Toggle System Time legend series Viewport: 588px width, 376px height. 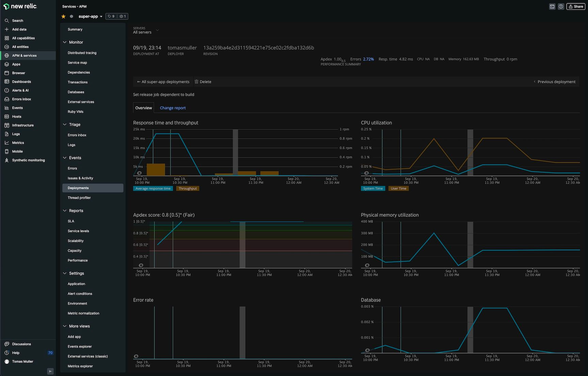tap(373, 188)
